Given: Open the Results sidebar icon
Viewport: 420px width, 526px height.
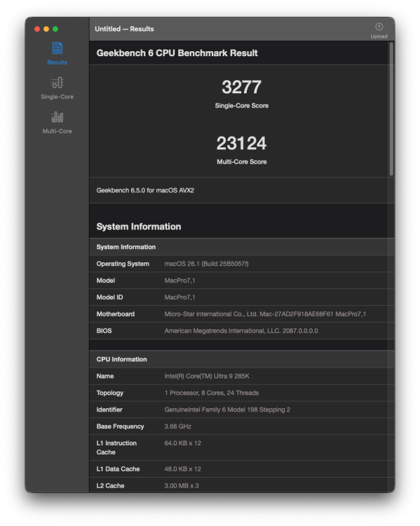Looking at the screenshot, I should [x=57, y=48].
